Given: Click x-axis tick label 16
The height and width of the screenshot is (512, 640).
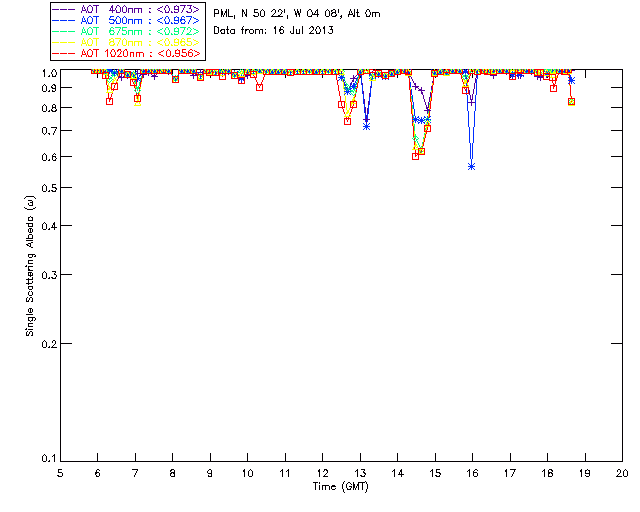Looking at the screenshot, I should pyautogui.click(x=472, y=473).
